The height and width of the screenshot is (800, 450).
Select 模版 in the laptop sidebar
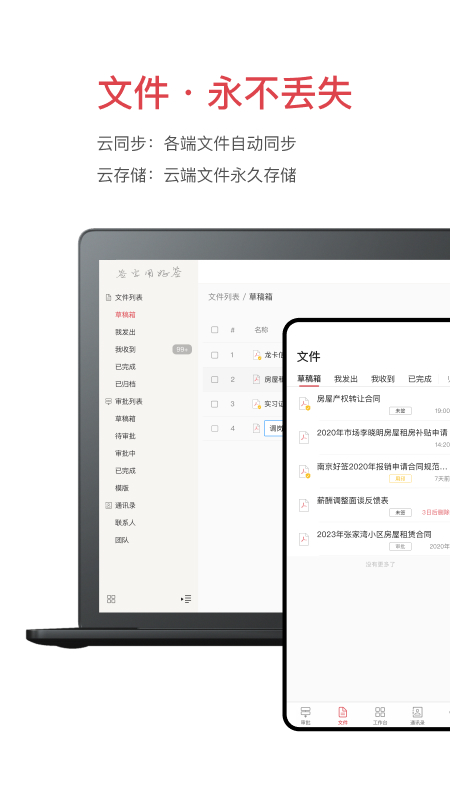[x=122, y=488]
